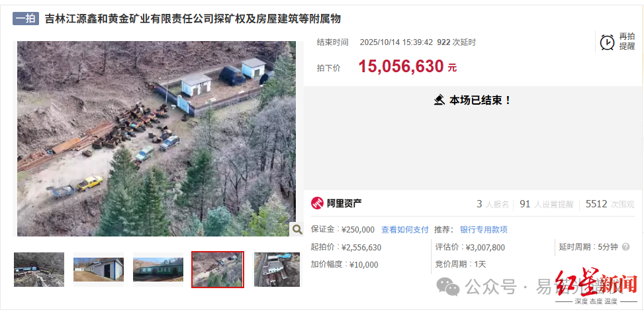Select the first thumbnail of mine entrance
This screenshot has width=644, height=312.
tap(39, 269)
